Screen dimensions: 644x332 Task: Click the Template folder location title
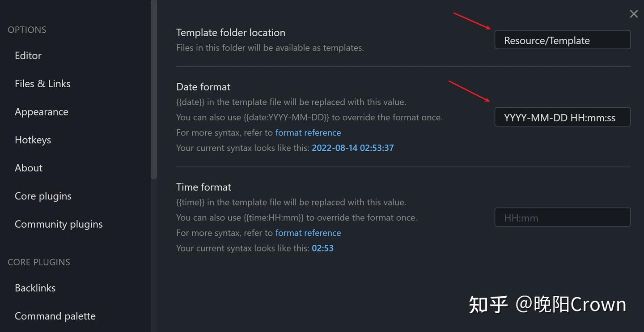pos(231,33)
